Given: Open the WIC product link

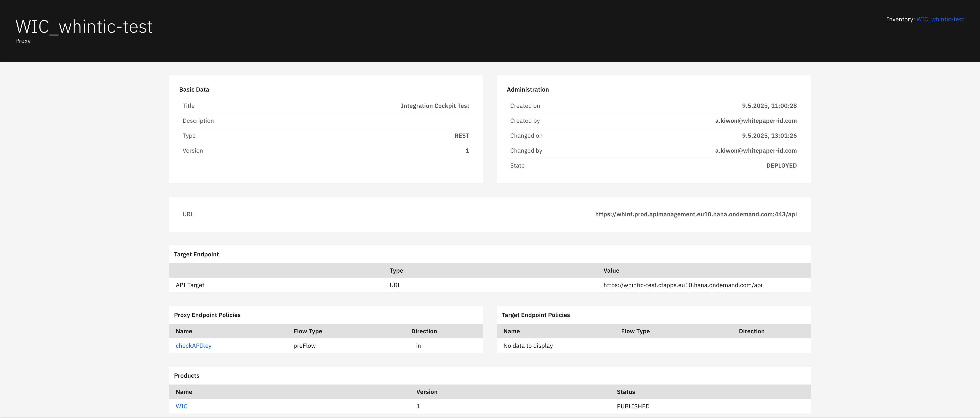Looking at the screenshot, I should pyautogui.click(x=182, y=406).
